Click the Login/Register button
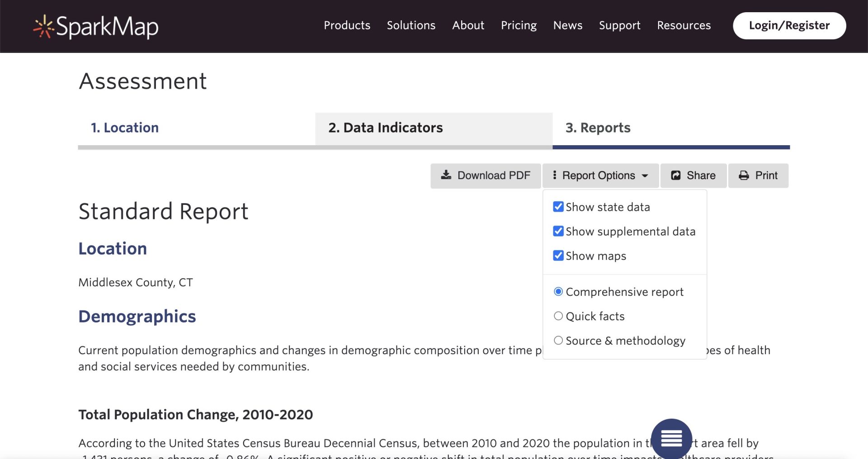The image size is (868, 459). pos(789,26)
